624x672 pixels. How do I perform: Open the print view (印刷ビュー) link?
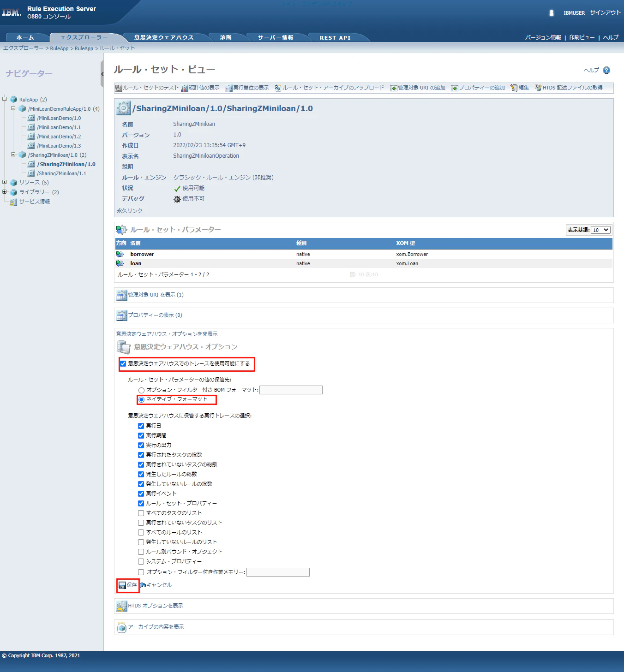coord(582,37)
